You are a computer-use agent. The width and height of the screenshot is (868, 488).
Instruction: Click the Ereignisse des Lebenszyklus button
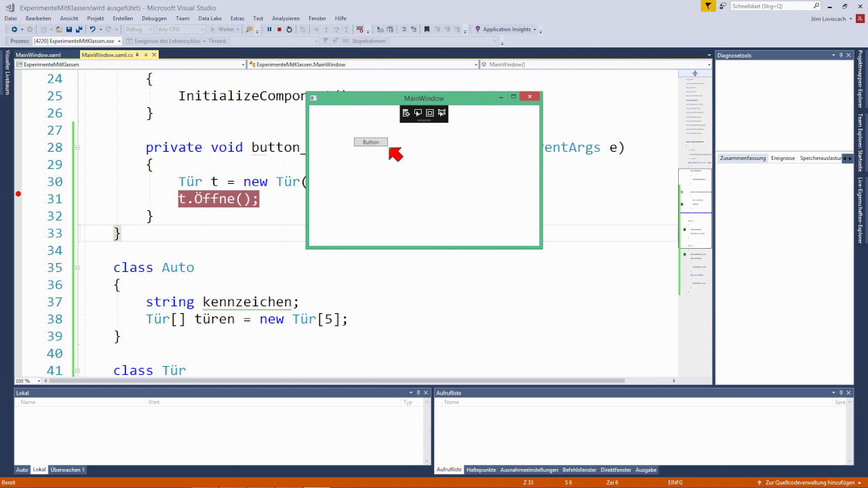coord(167,41)
